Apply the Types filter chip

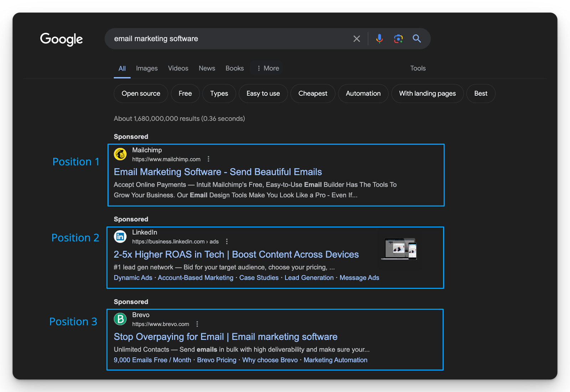pos(219,94)
